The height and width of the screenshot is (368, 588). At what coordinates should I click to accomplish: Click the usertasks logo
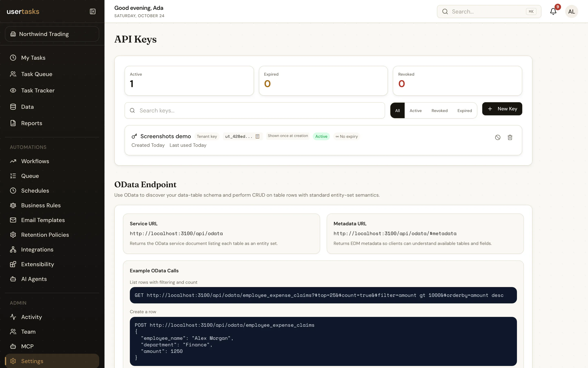coord(23,11)
